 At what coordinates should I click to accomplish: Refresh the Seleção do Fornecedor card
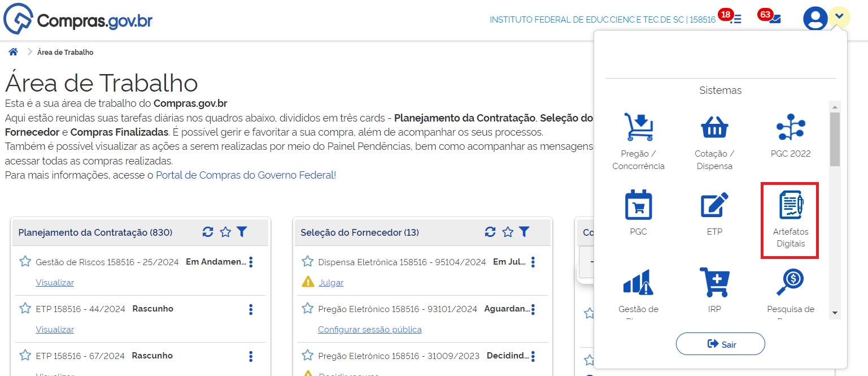pyautogui.click(x=490, y=232)
